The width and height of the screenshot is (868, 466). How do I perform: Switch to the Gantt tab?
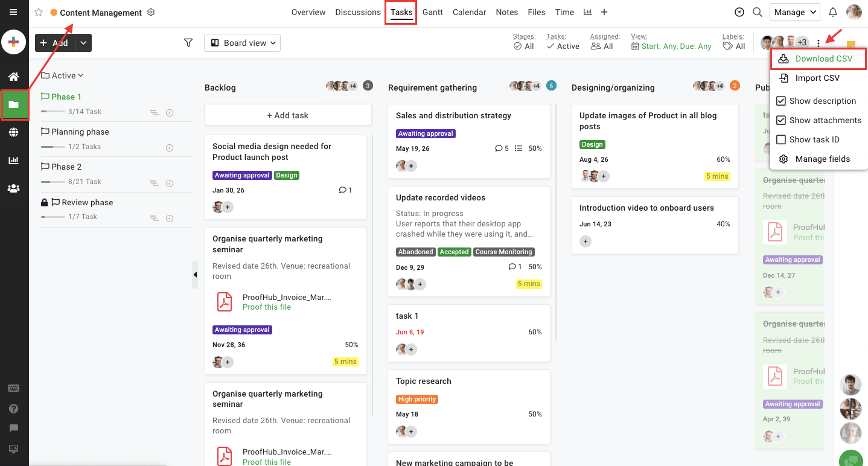point(432,12)
